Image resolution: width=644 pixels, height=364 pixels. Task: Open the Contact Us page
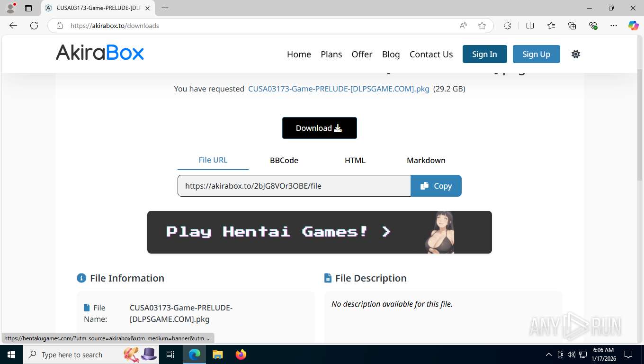point(431,54)
